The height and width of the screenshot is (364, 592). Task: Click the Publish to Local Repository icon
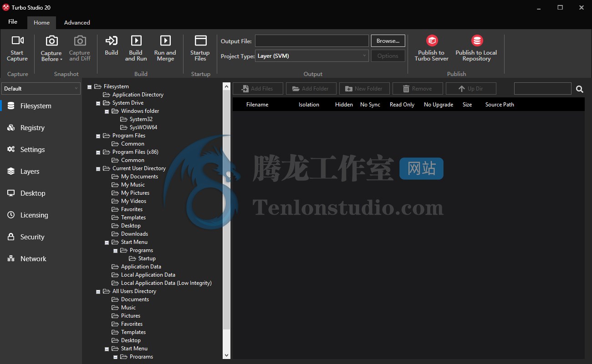click(477, 40)
